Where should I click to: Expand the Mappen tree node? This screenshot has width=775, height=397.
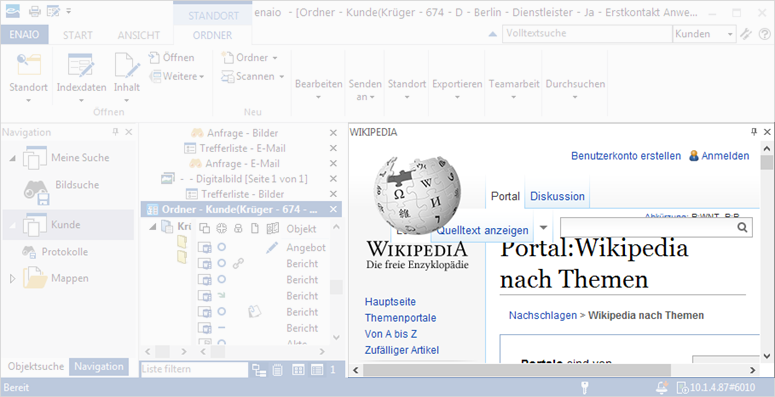pos(13,279)
